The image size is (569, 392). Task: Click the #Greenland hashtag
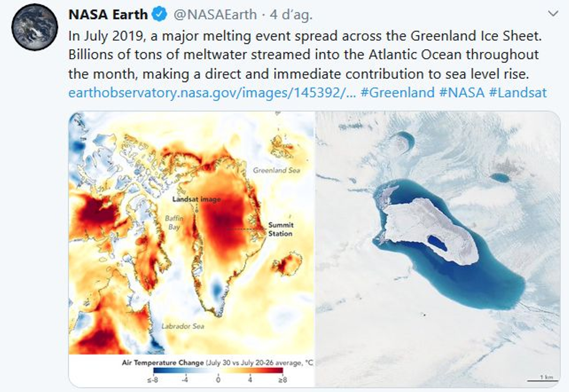[398, 93]
